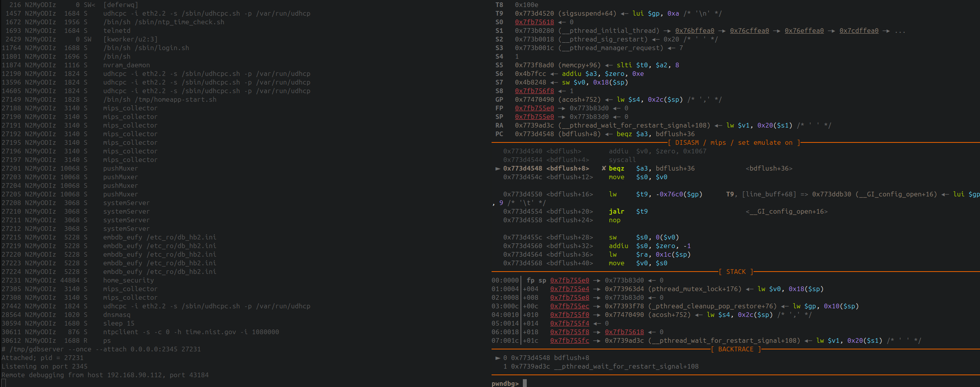Click the STACK section header label
The width and height of the screenshot is (980, 387).
coord(736,272)
